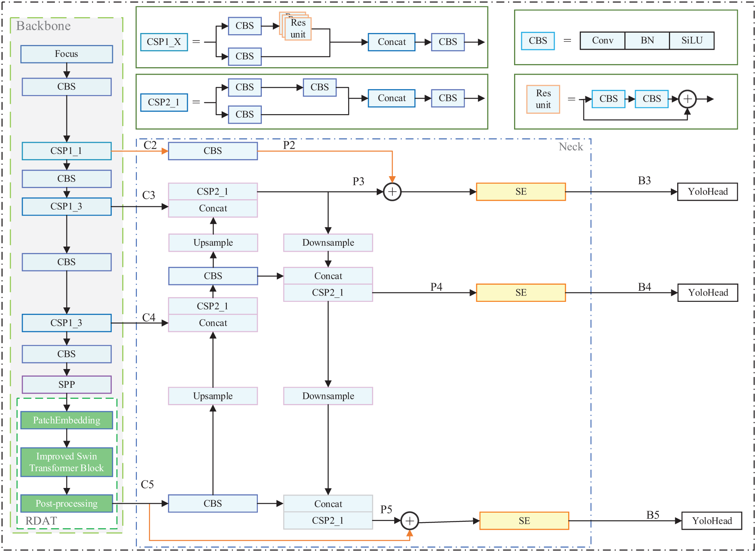Image resolution: width=756 pixels, height=552 pixels.
Task: Click the YoloHead linked to B4
Action: point(707,292)
